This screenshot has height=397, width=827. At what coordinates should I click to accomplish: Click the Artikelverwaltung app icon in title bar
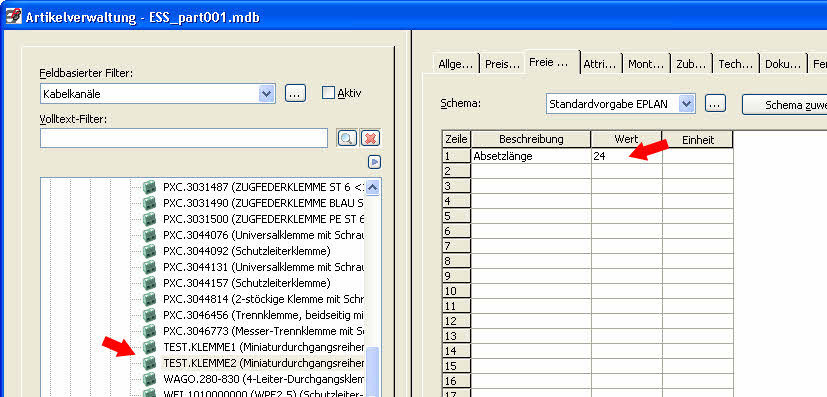(x=13, y=16)
